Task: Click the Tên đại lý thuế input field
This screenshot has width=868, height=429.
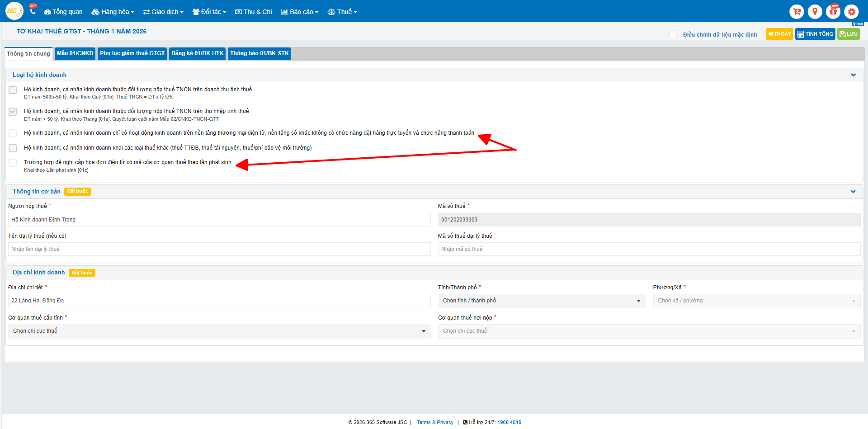Action: pyautogui.click(x=219, y=249)
